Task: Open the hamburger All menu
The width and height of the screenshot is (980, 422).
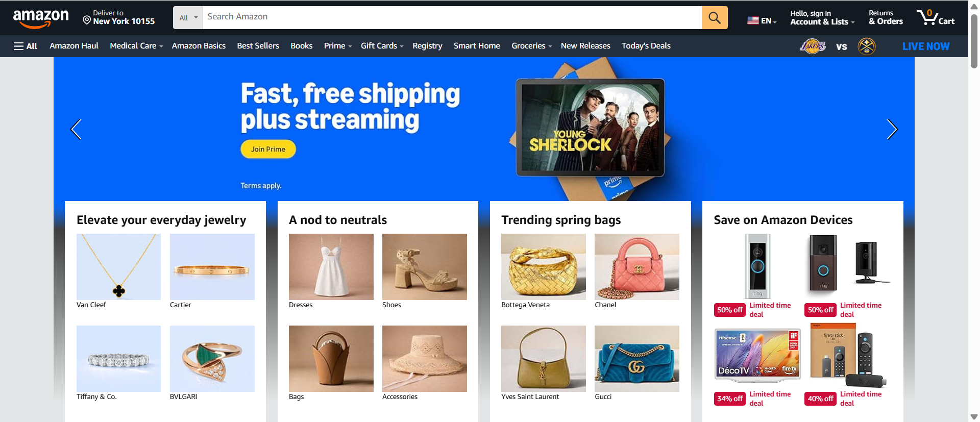Action: click(x=25, y=46)
